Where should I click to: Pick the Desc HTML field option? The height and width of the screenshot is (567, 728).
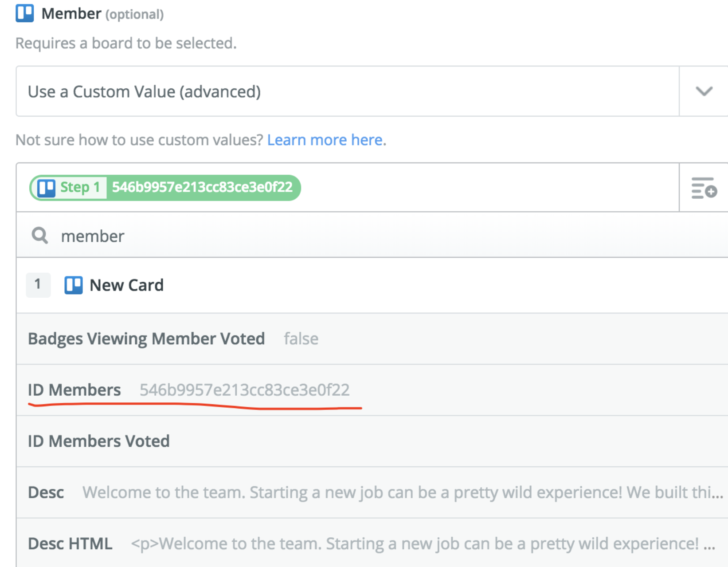70,544
